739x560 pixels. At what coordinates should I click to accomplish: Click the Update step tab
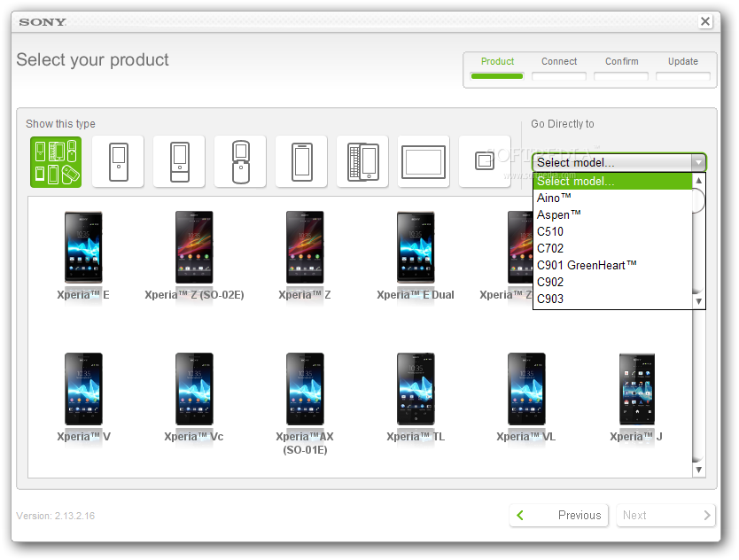click(683, 68)
